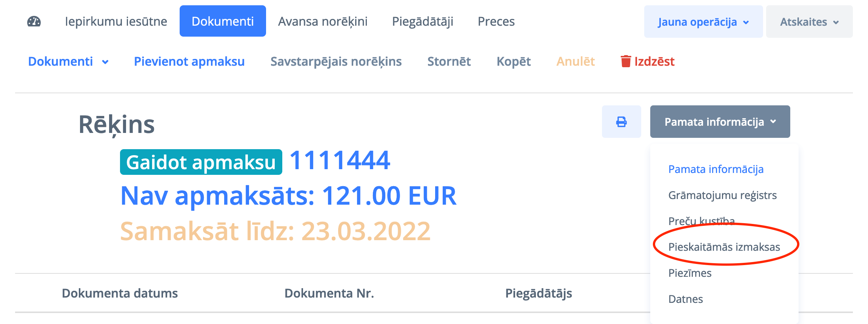Click the Kopēt action
This screenshot has height=324, width=868.
[x=513, y=62]
